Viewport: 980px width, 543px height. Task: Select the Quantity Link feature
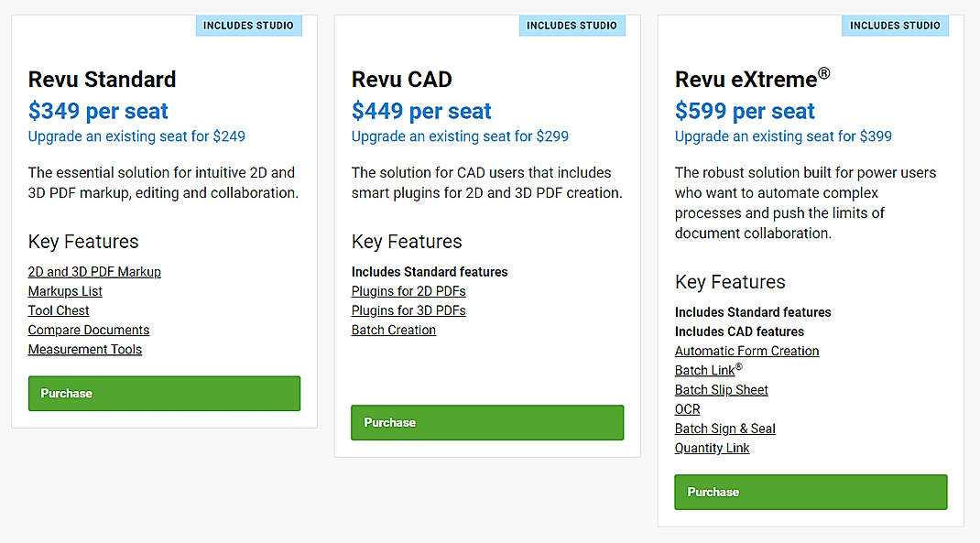click(712, 447)
